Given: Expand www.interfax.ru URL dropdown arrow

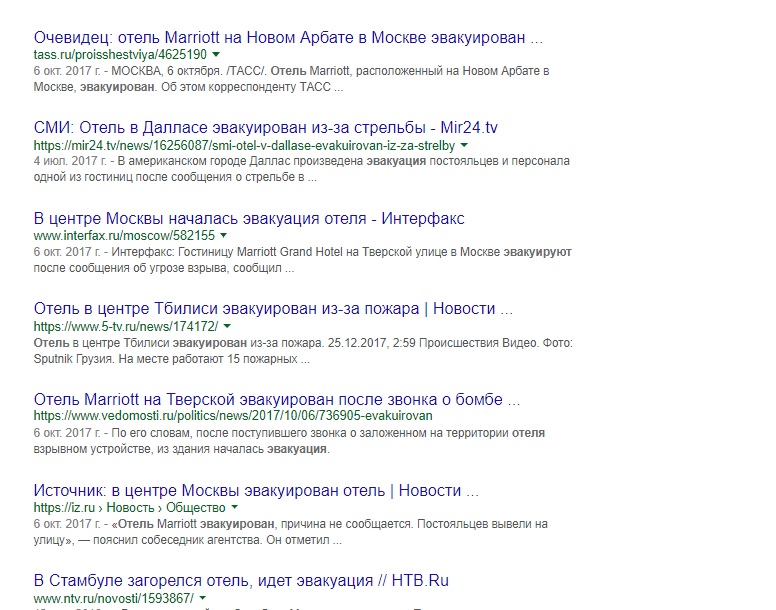Looking at the screenshot, I should click(224, 235).
